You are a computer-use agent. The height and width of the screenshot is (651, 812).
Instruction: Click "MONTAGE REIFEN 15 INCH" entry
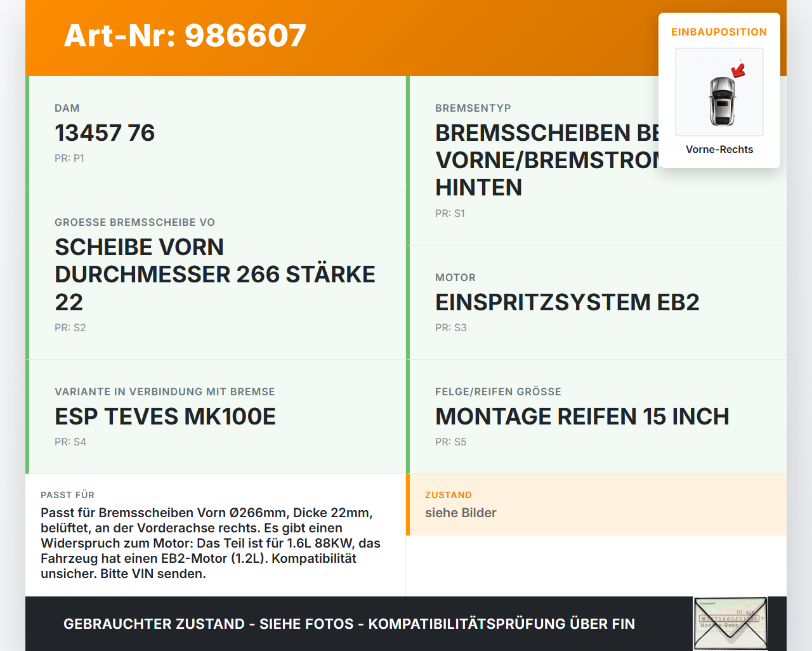tap(582, 417)
